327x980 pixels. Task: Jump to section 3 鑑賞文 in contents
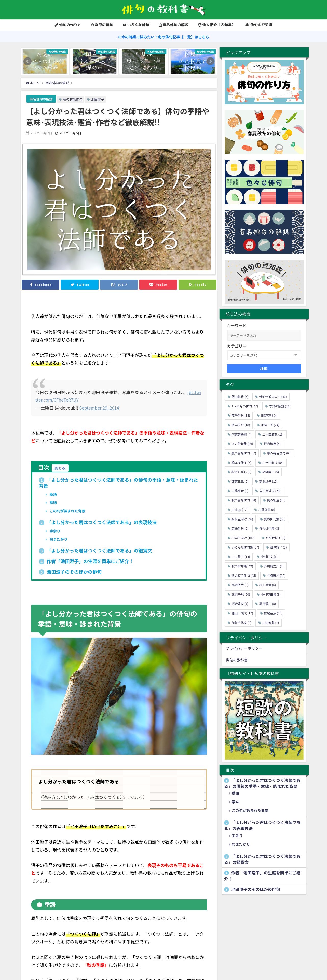tap(96, 551)
